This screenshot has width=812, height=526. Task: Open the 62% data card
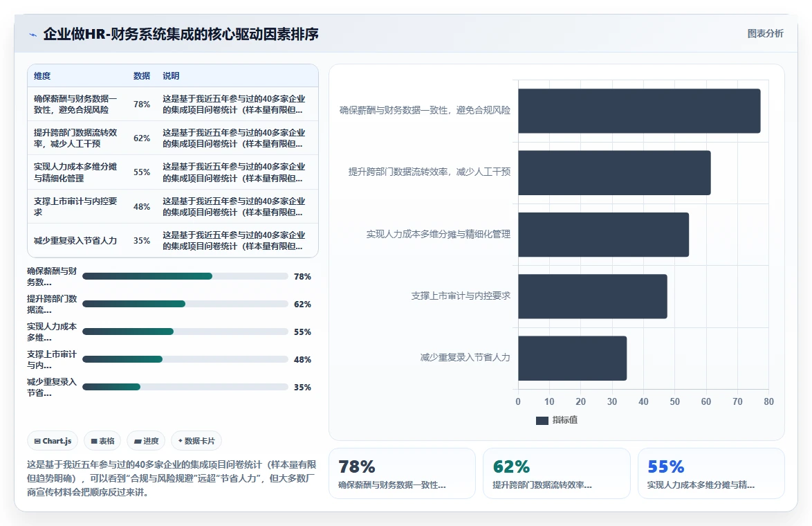tap(557, 473)
